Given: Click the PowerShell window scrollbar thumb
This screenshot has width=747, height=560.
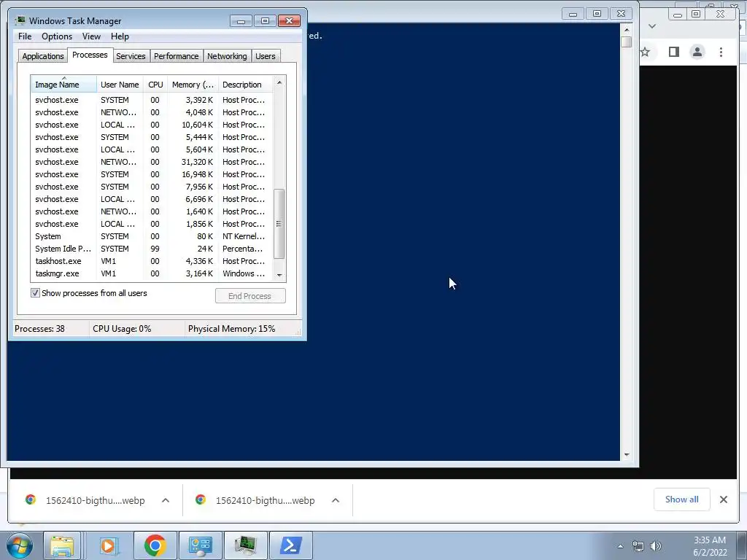Looking at the screenshot, I should (x=627, y=42).
